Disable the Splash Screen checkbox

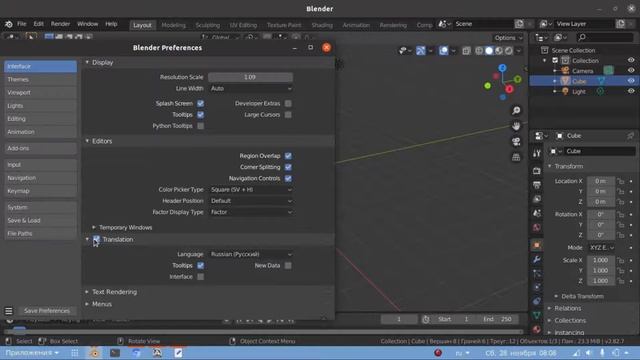point(200,104)
